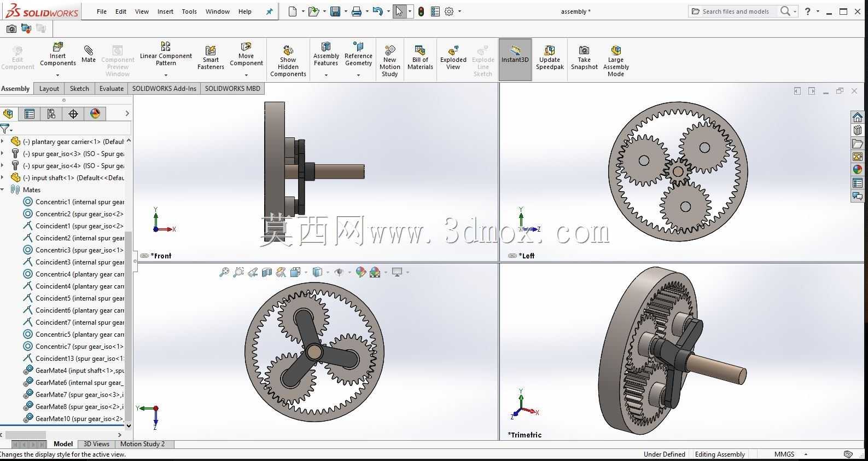This screenshot has width=868, height=461.
Task: Select the Mate tool
Action: pos(89,55)
